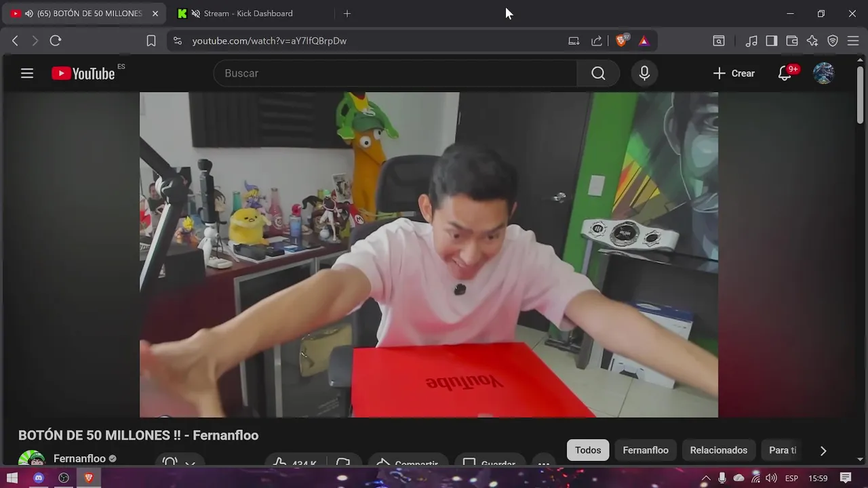Open the Windows Start menu
868x488 pixels.
(x=12, y=478)
